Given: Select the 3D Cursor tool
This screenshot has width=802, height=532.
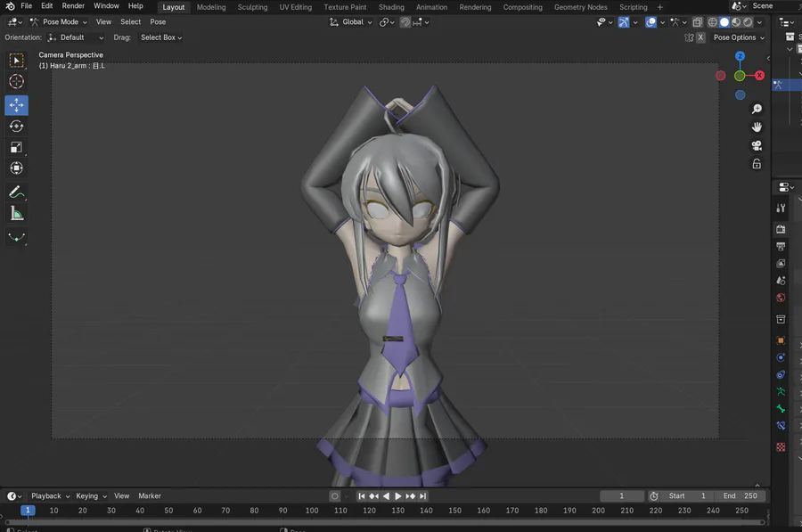Looking at the screenshot, I should (x=16, y=81).
